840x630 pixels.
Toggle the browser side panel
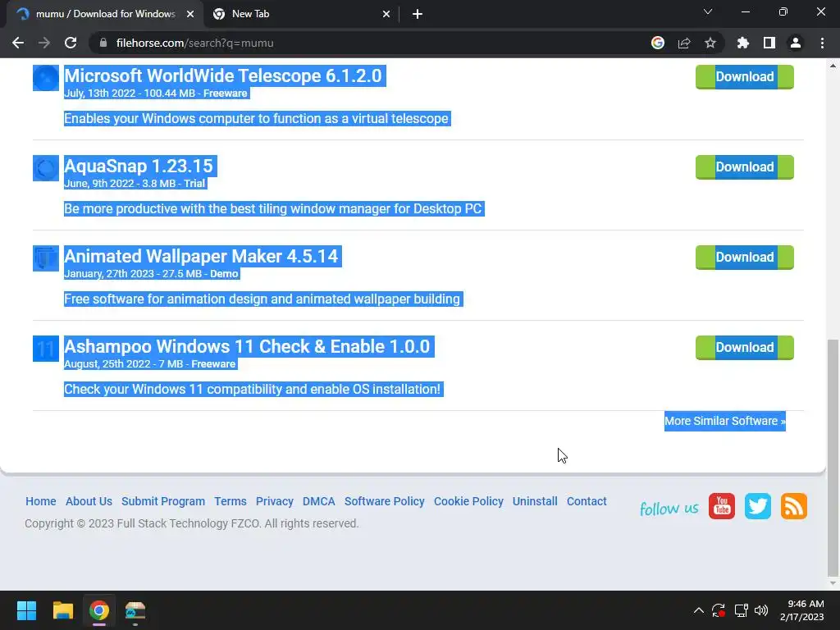click(x=769, y=43)
